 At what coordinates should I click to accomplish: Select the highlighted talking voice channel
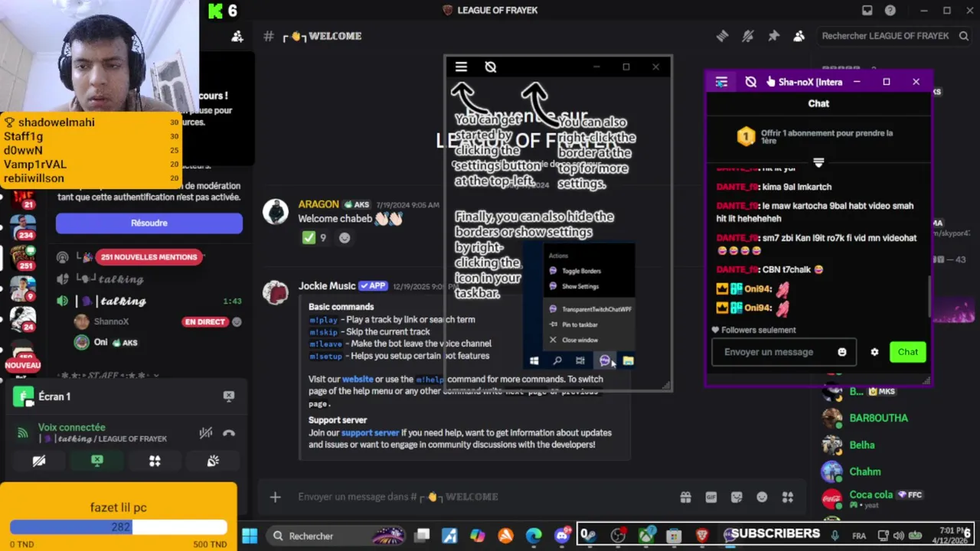click(149, 302)
